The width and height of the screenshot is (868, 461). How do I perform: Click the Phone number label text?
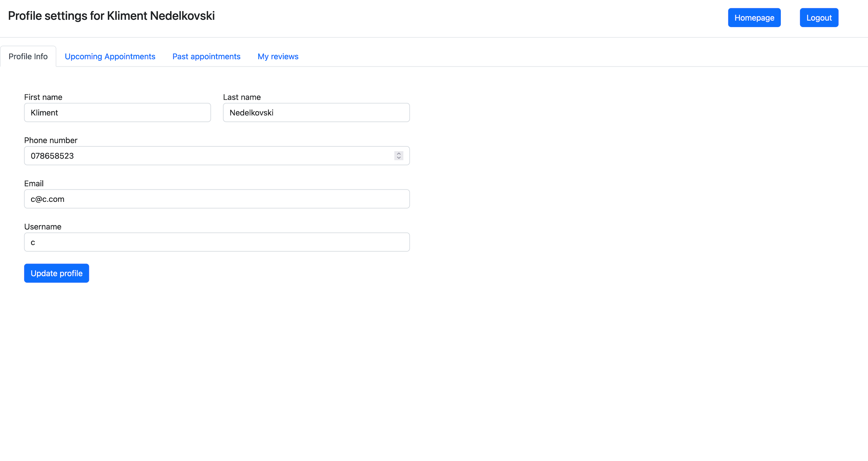(x=51, y=140)
